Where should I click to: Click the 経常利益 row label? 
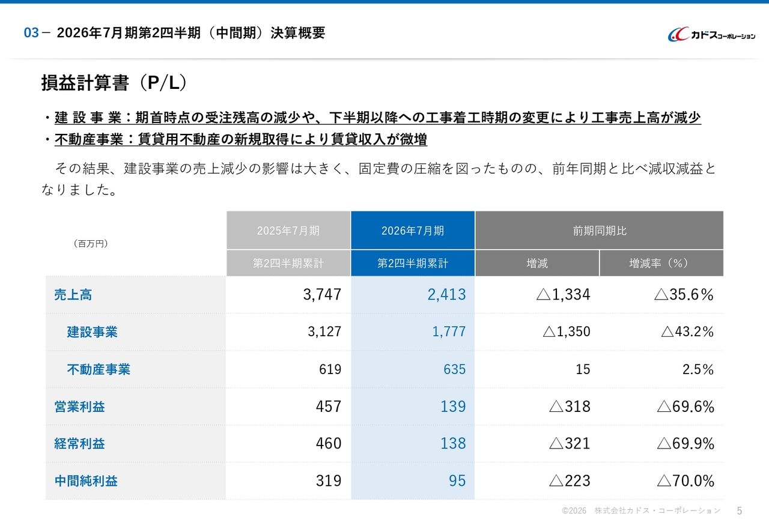(x=80, y=444)
